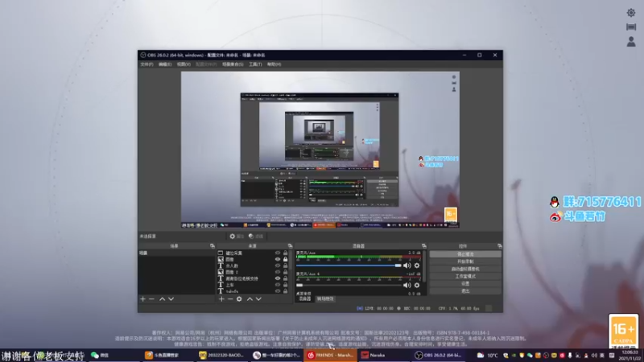Add a new source with the plus icon
This screenshot has width=644, height=362.
click(222, 298)
